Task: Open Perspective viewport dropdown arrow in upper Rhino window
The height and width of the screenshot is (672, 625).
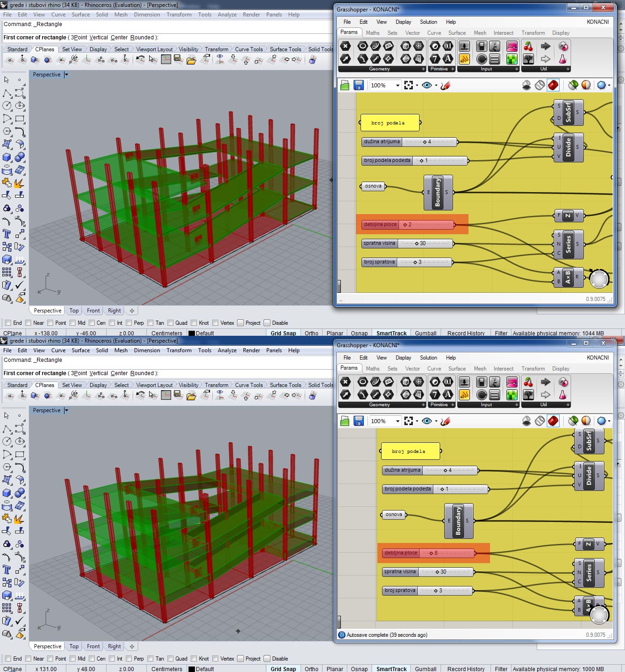Action: point(66,75)
